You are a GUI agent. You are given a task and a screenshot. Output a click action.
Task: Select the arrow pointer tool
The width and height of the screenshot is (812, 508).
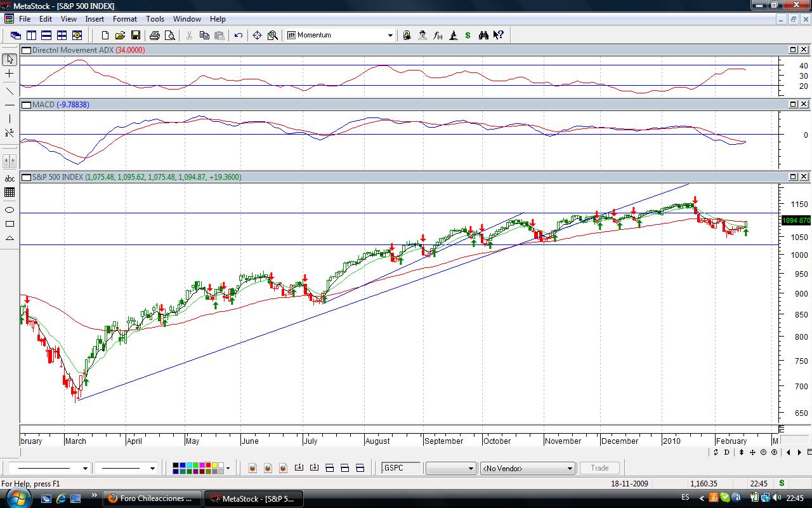10,59
